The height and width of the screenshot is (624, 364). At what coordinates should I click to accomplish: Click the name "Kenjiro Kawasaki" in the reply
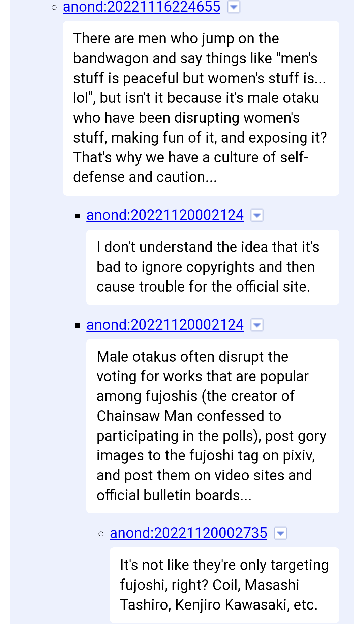click(x=232, y=605)
